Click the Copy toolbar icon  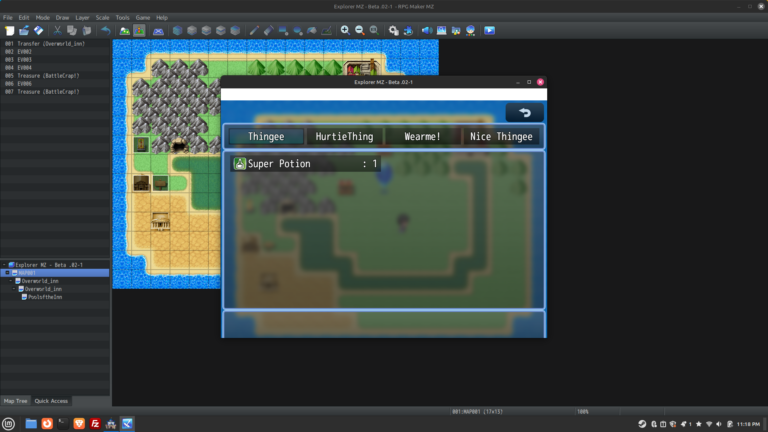click(x=72, y=30)
